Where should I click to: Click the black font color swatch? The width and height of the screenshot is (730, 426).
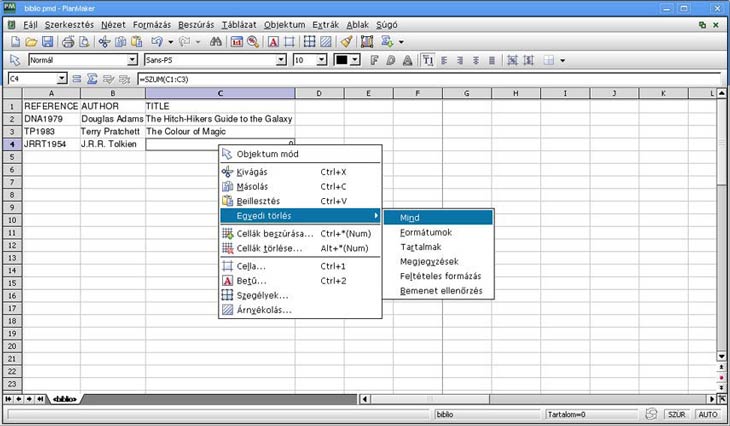point(342,60)
